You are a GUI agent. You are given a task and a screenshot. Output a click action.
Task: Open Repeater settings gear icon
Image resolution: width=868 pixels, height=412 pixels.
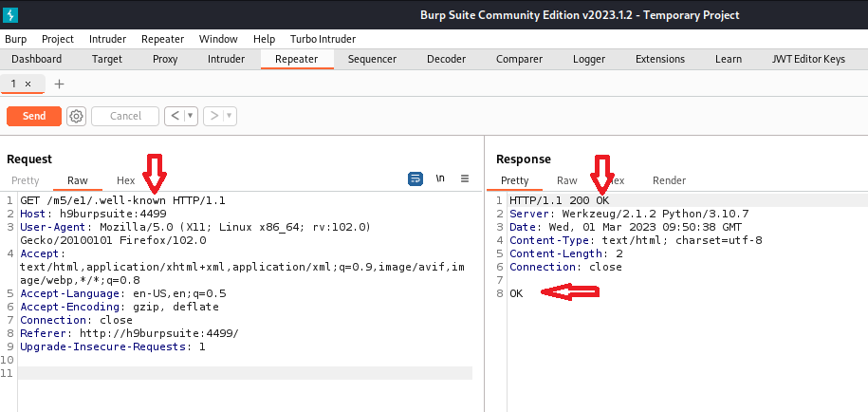[77, 116]
